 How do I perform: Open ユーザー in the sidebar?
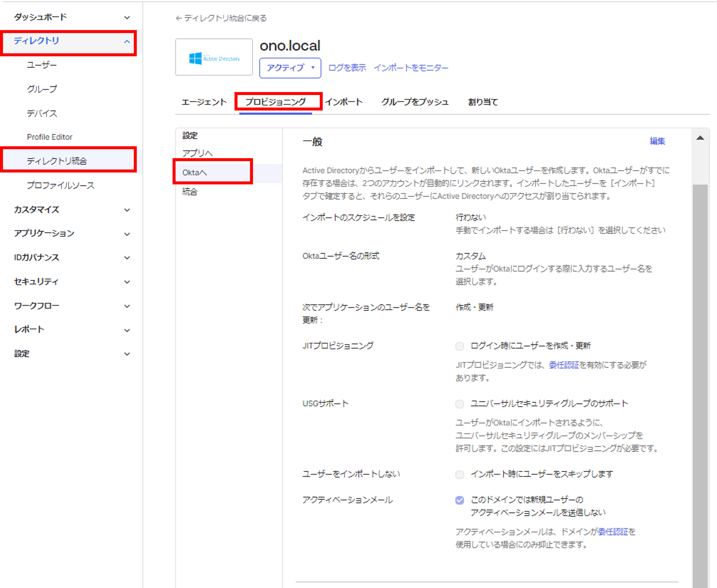tap(42, 65)
